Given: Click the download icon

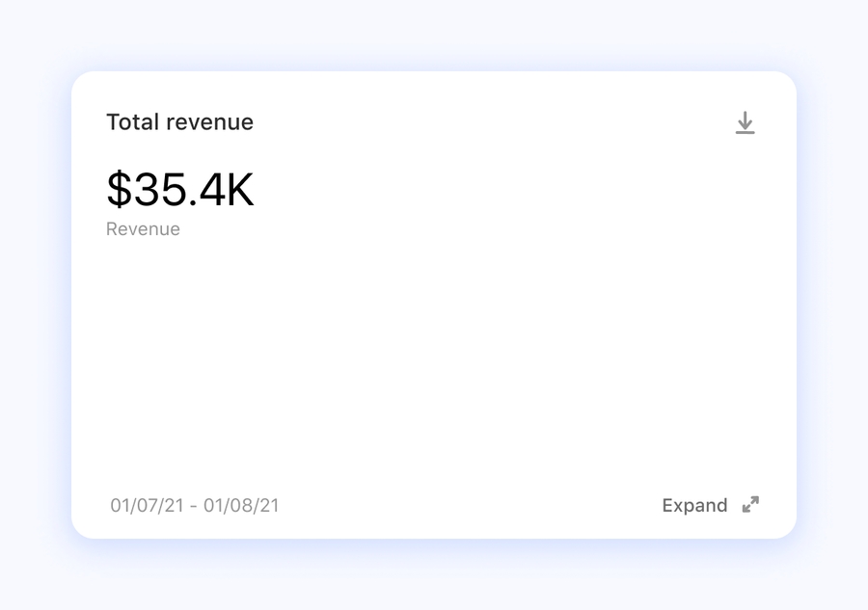Looking at the screenshot, I should [745, 123].
